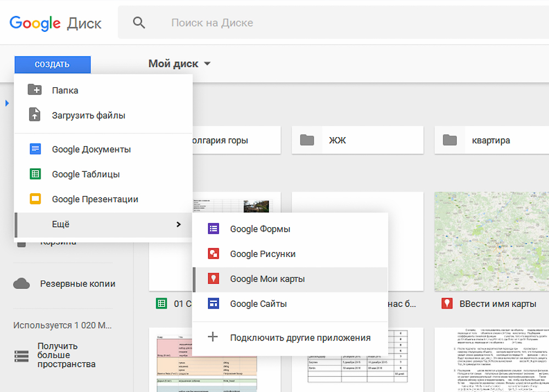Viewport: 549px width, 392px height.
Task: Click the folder icon of ЖЖ
Action: pyautogui.click(x=307, y=141)
